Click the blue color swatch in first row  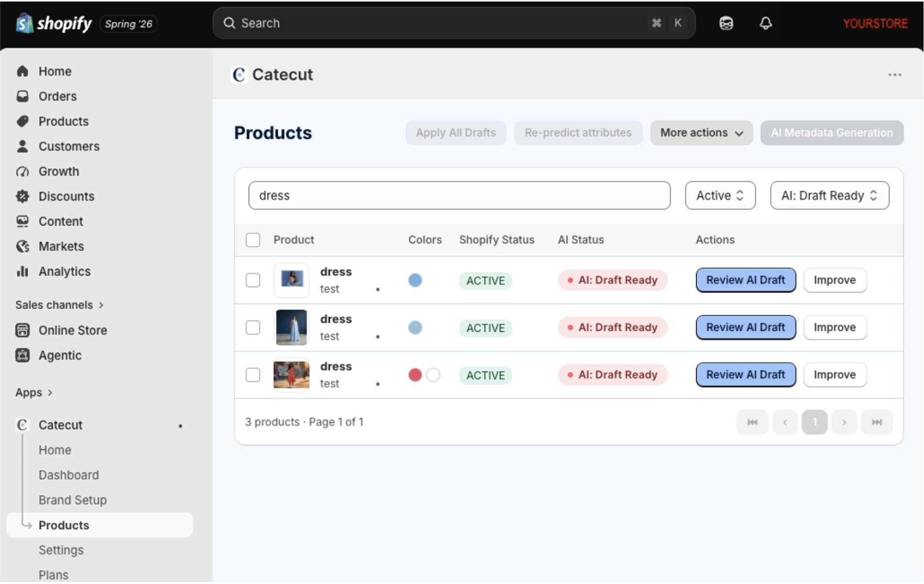[x=415, y=280]
